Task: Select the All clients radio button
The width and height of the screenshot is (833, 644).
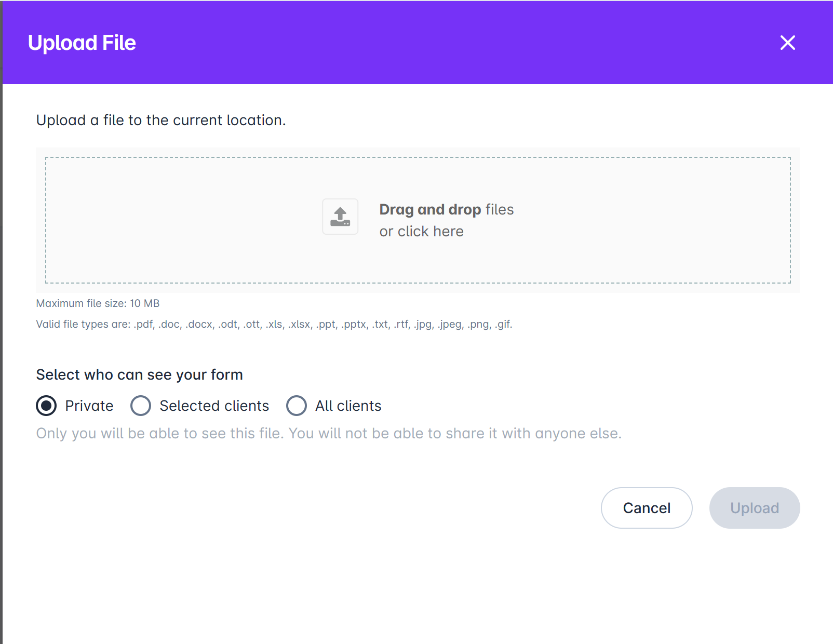Action: point(297,406)
